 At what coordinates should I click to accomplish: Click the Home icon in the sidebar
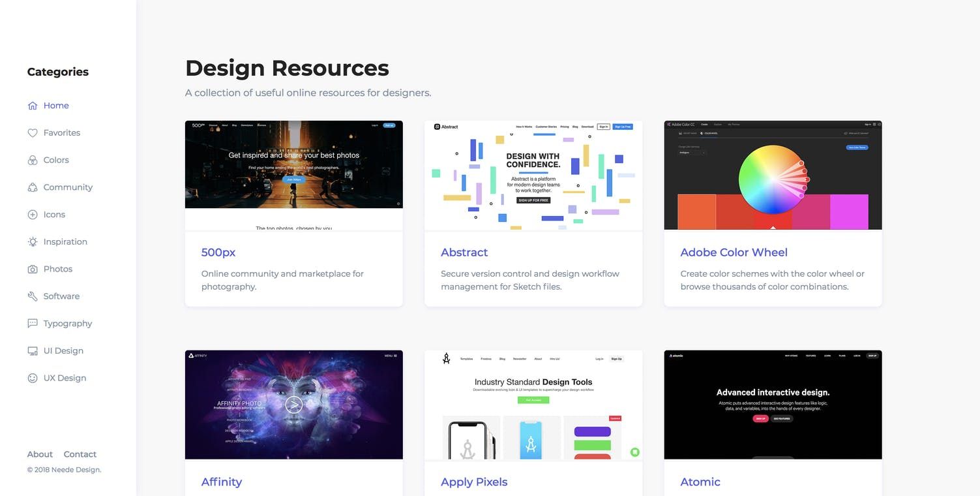pos(32,105)
